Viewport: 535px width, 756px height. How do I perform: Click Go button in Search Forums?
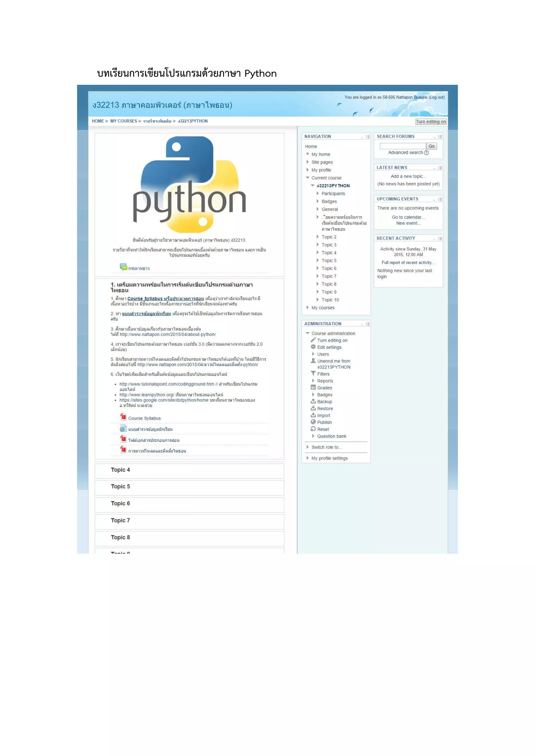(431, 146)
